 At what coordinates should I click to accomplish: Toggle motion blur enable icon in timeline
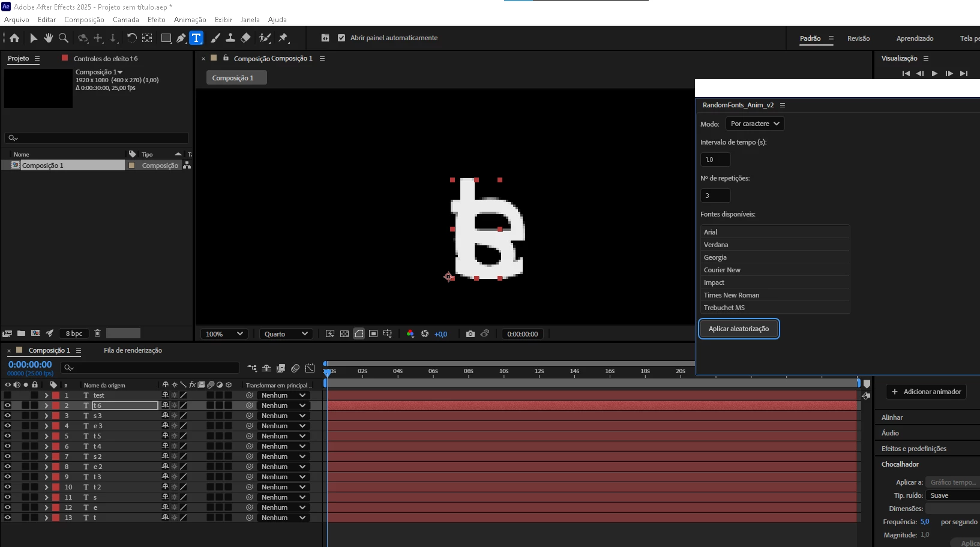(295, 368)
